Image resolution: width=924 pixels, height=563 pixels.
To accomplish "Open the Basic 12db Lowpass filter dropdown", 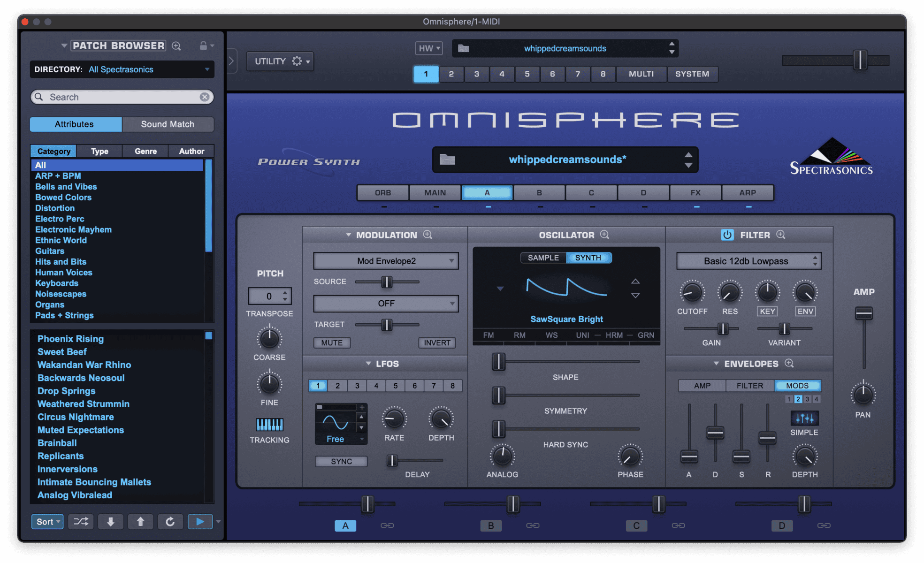I will pyautogui.click(x=748, y=260).
